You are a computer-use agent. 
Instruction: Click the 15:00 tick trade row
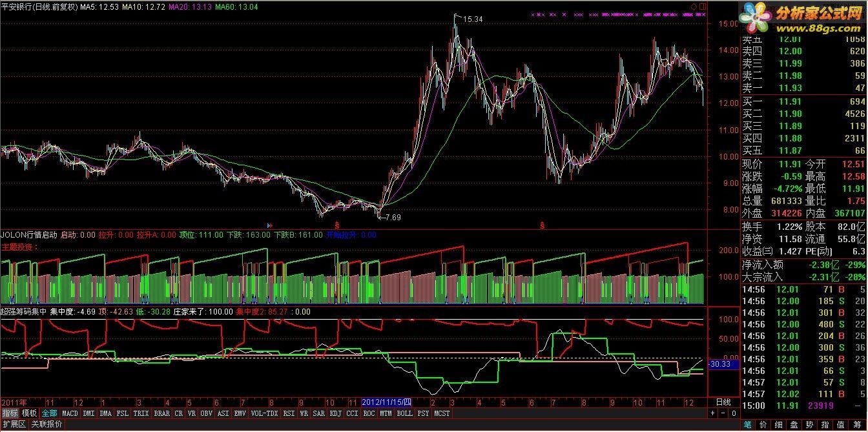click(803, 406)
